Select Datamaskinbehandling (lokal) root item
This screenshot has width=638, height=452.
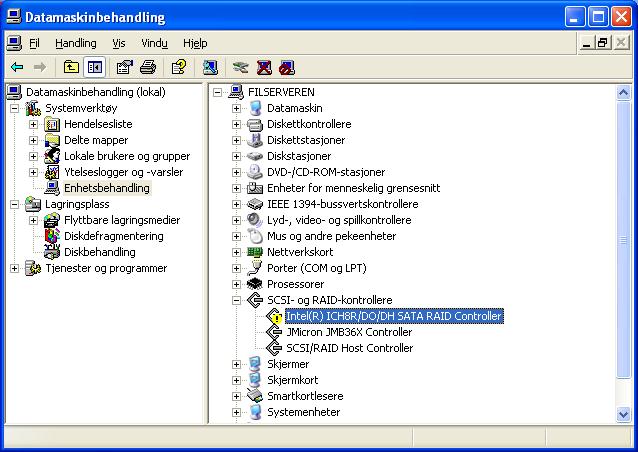[96, 92]
